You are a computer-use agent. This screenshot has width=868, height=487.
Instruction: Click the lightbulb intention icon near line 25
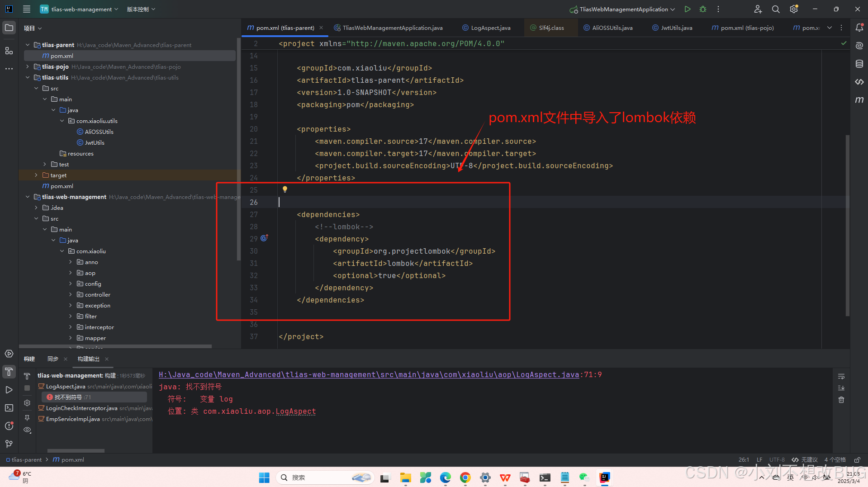click(x=285, y=189)
